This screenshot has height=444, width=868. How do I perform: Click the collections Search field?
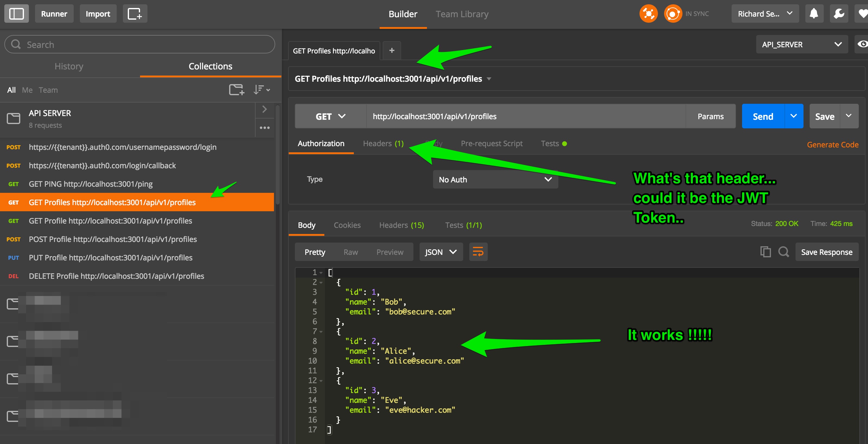point(139,45)
